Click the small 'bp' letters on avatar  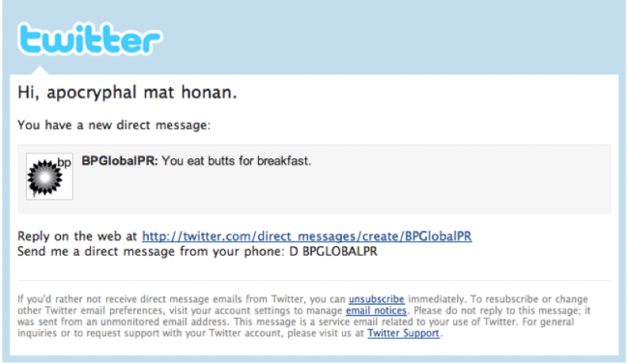click(64, 162)
